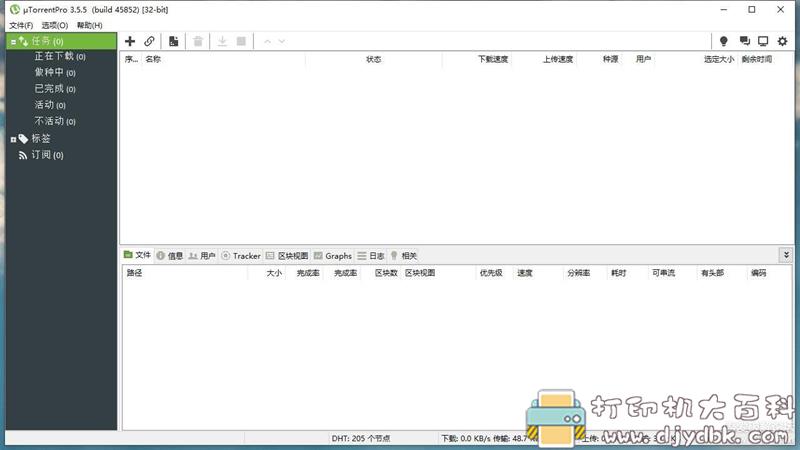Collapse the 任务 tree node
The height and width of the screenshot is (450, 800).
click(13, 42)
